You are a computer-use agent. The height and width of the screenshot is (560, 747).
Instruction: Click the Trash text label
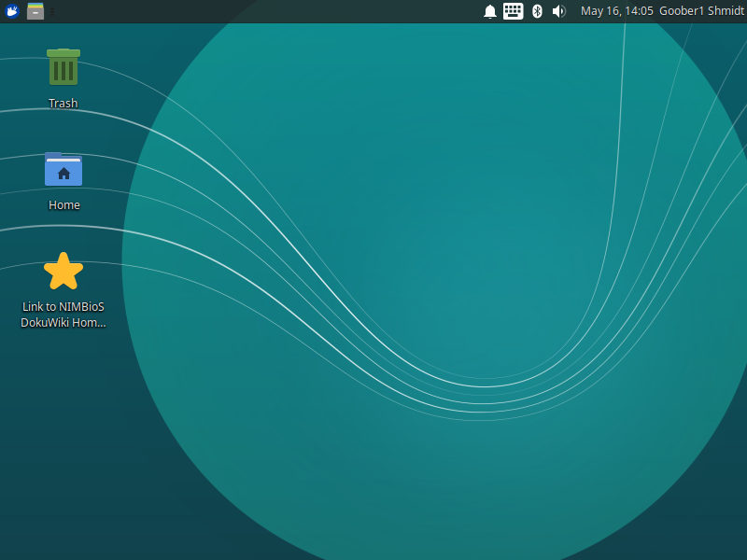(63, 104)
